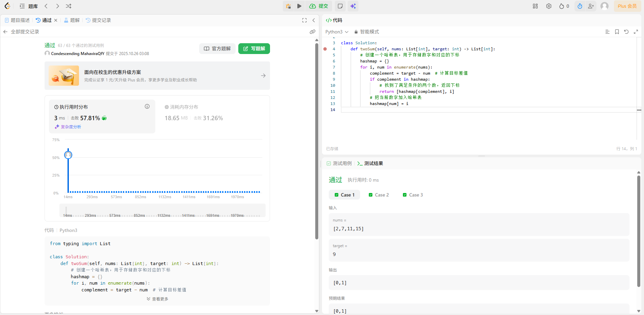The image size is (644, 315).
Task: Click the runtime distribution chart marker
Action: (x=68, y=155)
